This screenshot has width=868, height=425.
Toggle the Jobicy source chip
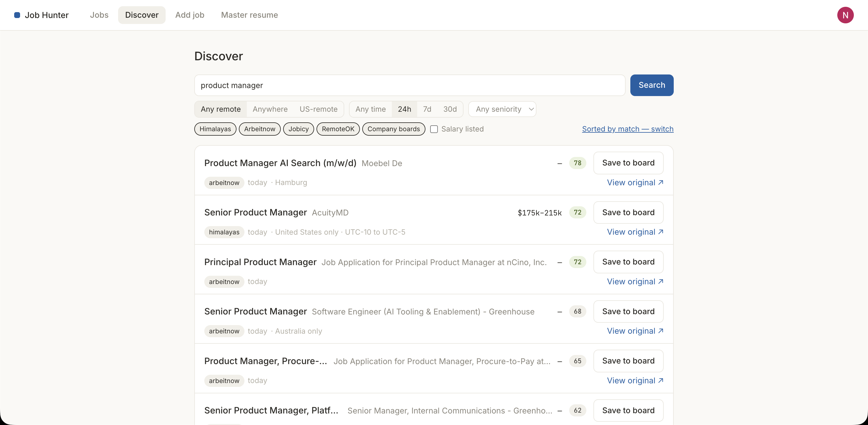click(298, 129)
